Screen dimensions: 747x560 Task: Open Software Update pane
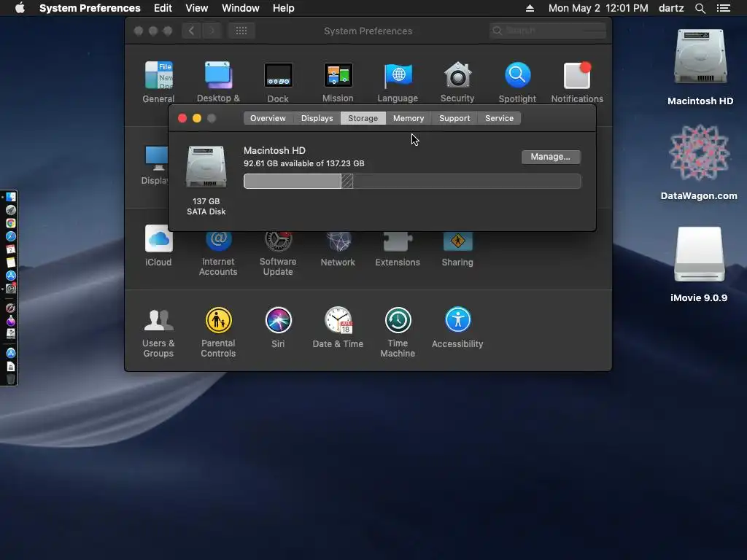[278, 252]
